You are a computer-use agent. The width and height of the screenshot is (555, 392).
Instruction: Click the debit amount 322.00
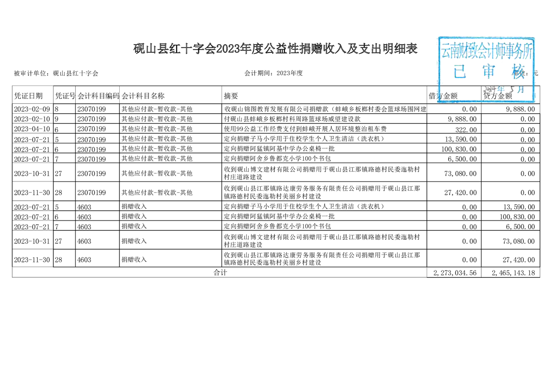pos(466,130)
